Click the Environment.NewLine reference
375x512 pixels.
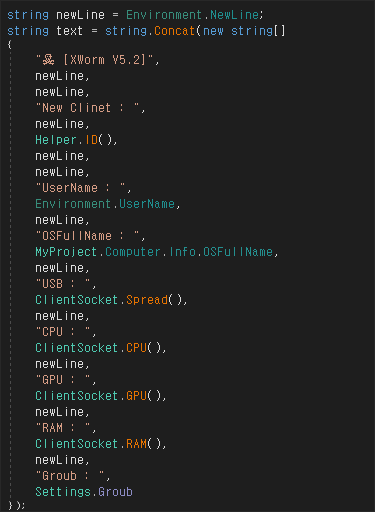193,15
